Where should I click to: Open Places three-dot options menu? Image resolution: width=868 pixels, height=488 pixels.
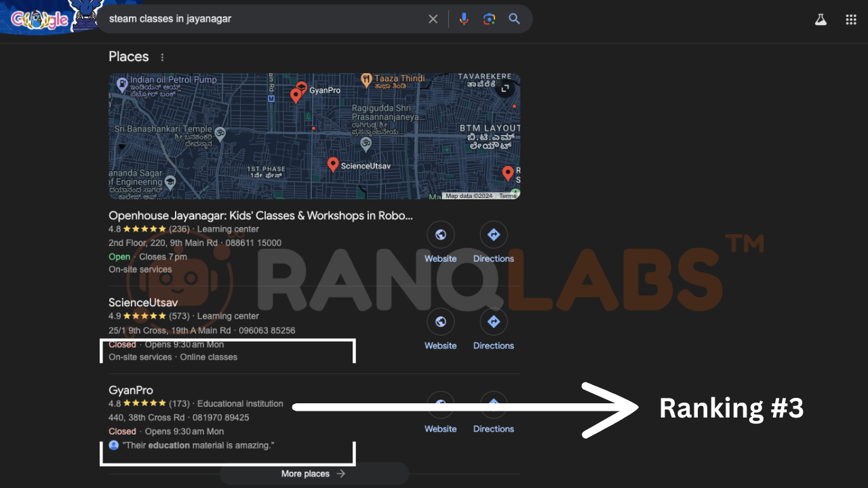coord(162,58)
